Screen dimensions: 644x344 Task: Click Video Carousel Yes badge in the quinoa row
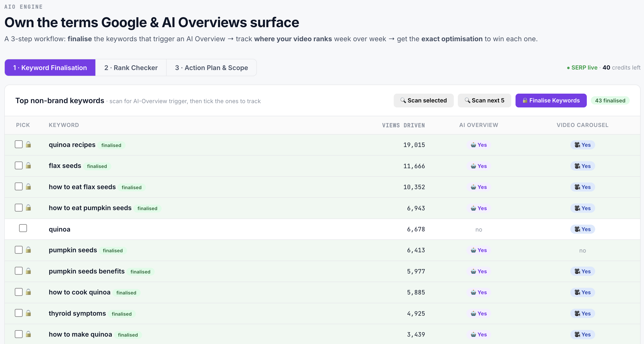(x=583, y=229)
